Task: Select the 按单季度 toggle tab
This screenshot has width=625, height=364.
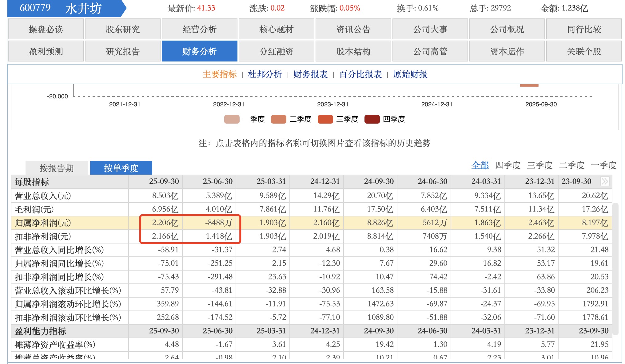Action: click(121, 168)
